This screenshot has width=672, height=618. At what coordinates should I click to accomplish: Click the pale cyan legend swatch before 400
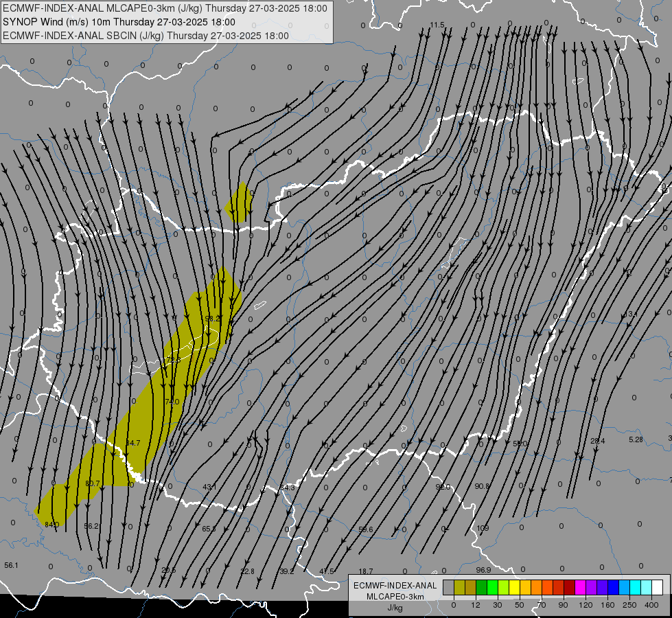(647, 587)
